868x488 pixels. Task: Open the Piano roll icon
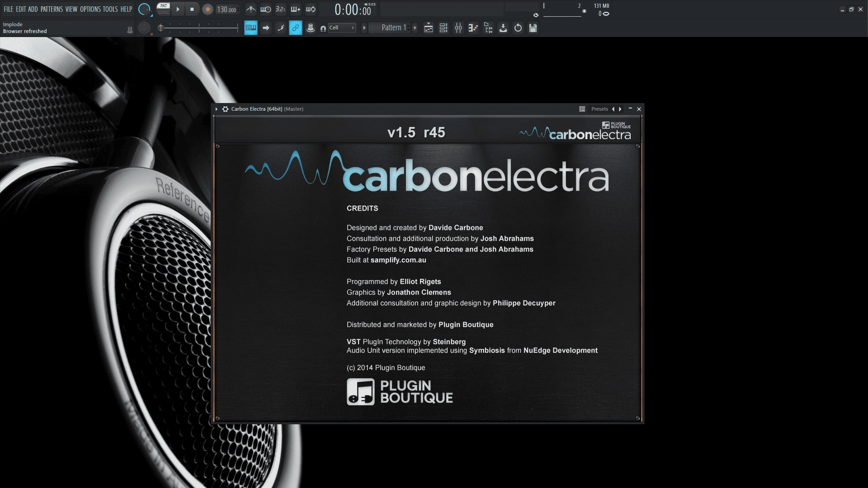coord(473,28)
